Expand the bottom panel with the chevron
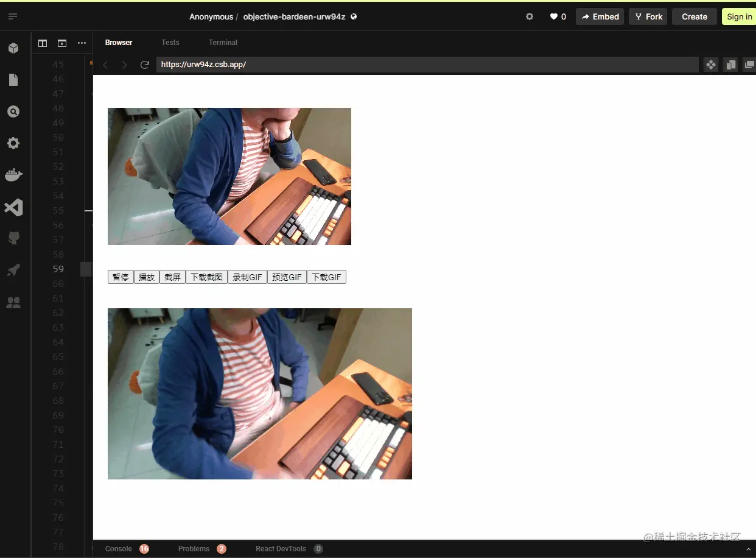Viewport: 756px width, 558px height. 750,549
